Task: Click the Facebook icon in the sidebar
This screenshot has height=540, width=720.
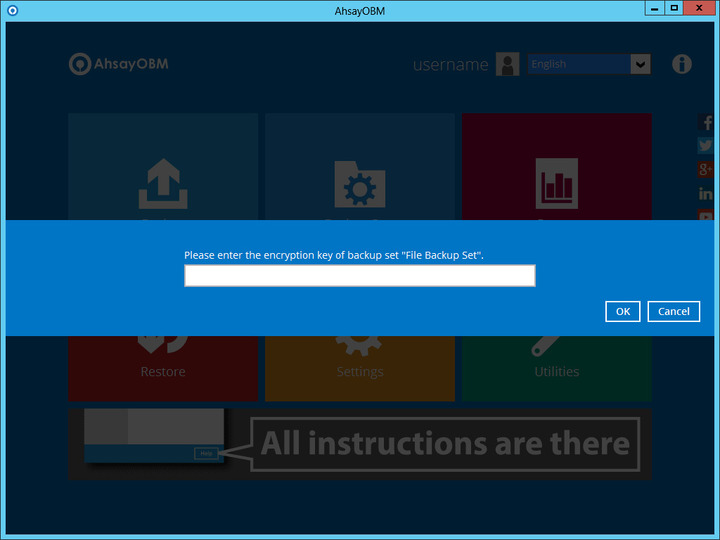Action: (x=706, y=124)
